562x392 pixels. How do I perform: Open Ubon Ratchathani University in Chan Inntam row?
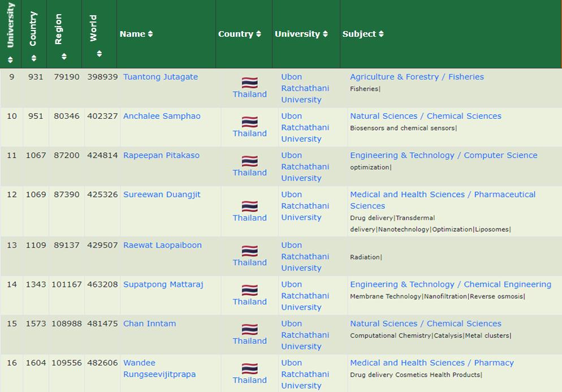click(305, 335)
